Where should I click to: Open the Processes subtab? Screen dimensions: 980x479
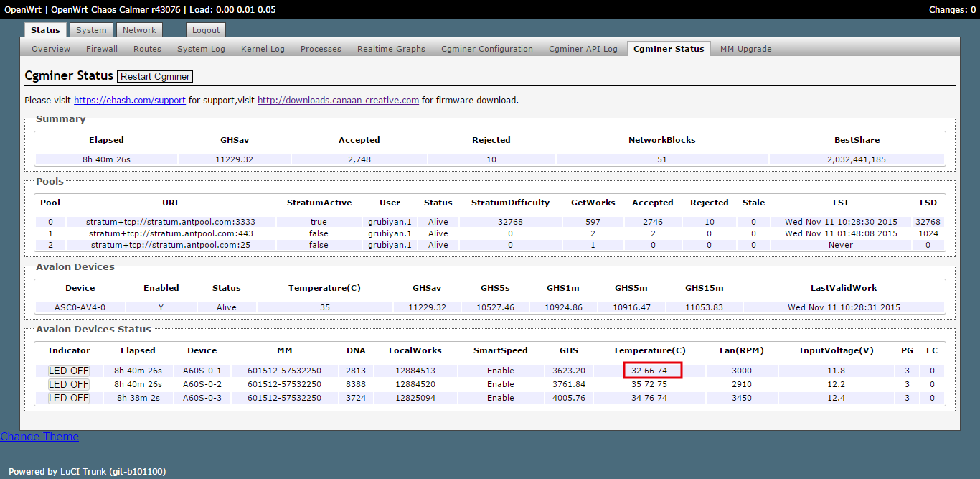pos(321,49)
